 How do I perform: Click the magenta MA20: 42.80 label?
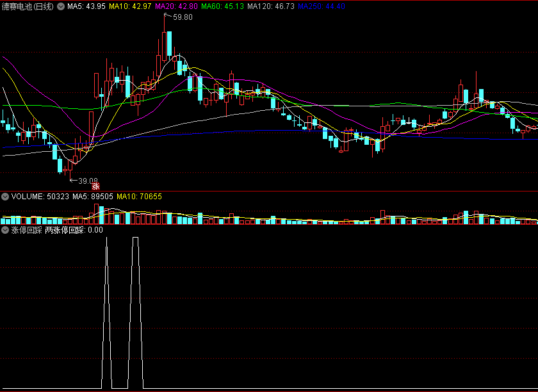[x=176, y=6]
